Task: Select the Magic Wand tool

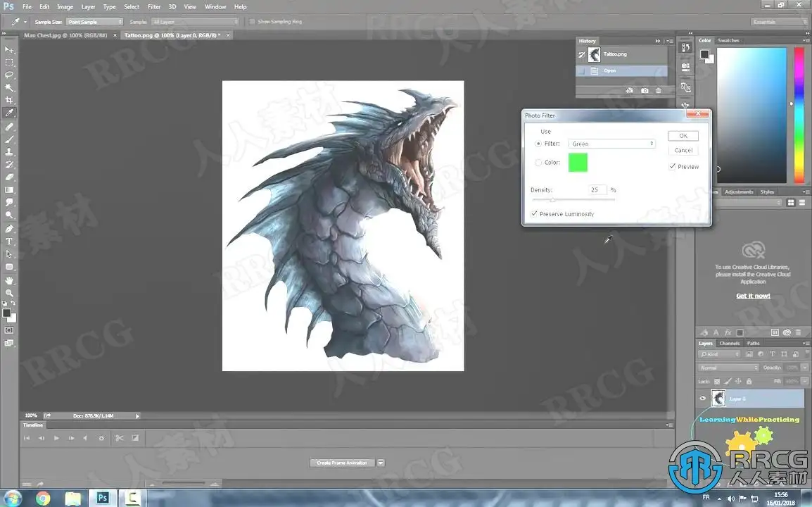Action: coord(9,88)
